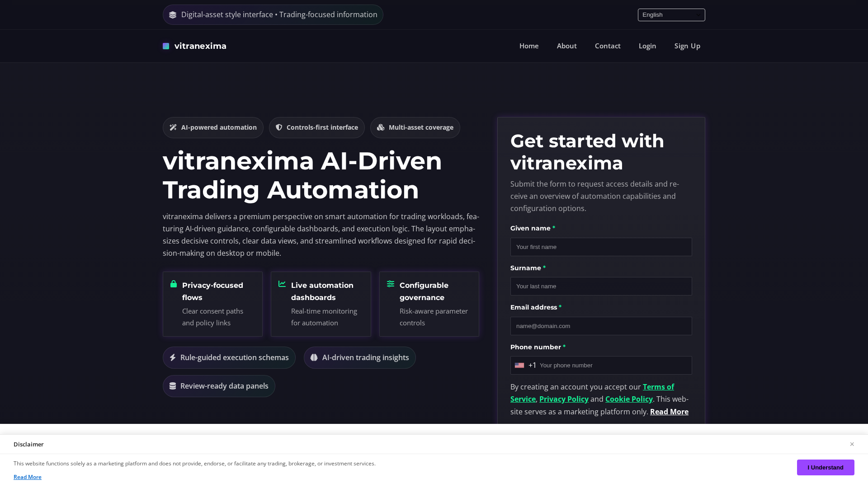Open the Cookie Policy link
This screenshot has height=488, width=868.
pyautogui.click(x=629, y=399)
